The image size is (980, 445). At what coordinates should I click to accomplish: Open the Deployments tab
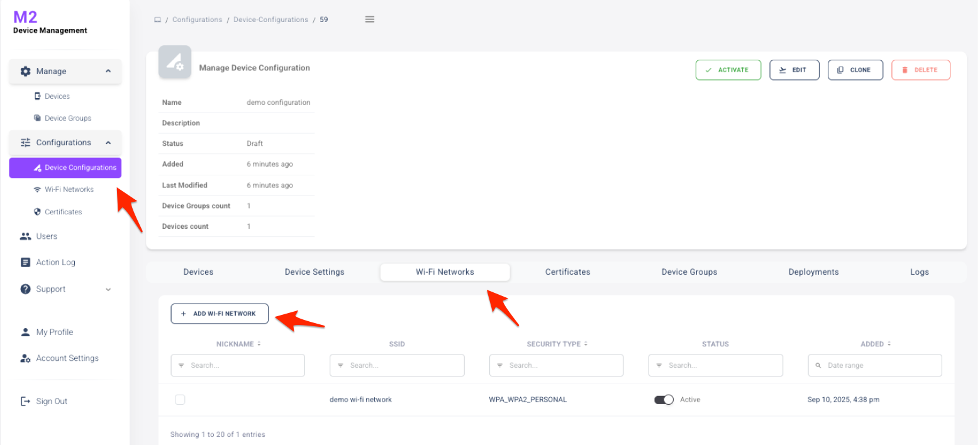(813, 272)
